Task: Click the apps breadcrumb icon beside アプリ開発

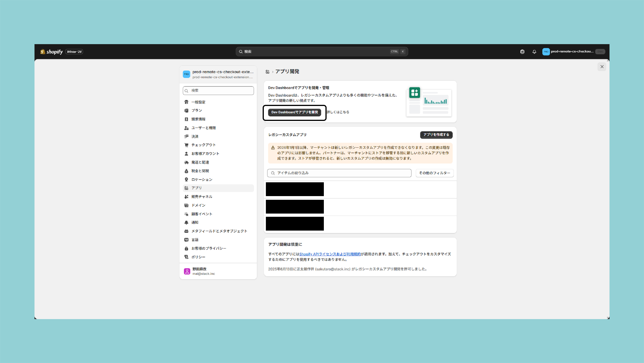Action: [x=267, y=72]
